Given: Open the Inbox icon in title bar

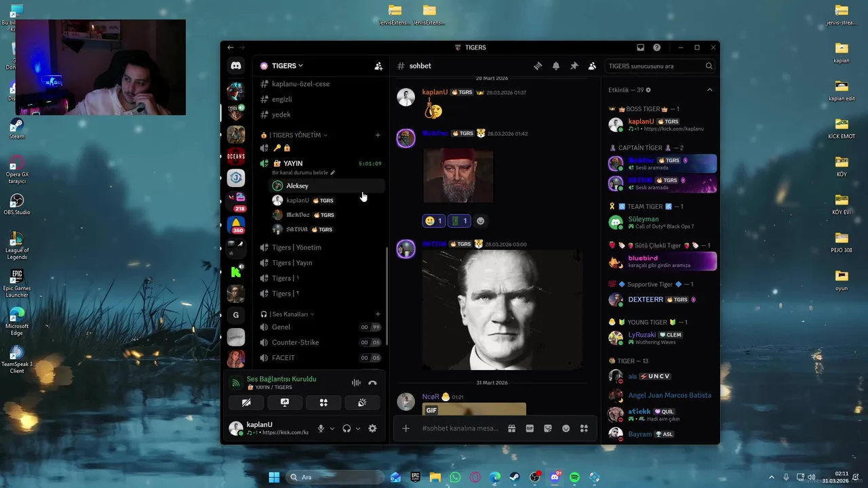Looking at the screenshot, I should 640,47.
